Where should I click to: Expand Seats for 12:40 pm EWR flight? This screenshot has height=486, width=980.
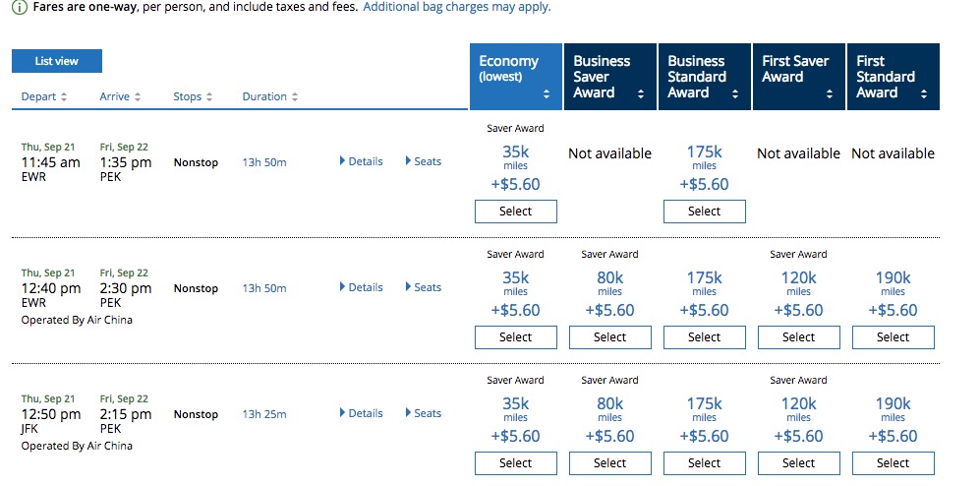coord(423,287)
